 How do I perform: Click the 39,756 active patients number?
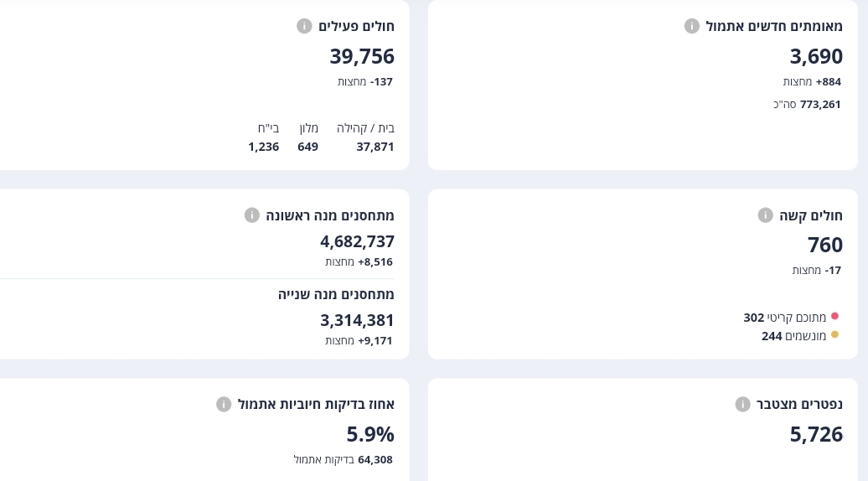click(362, 56)
